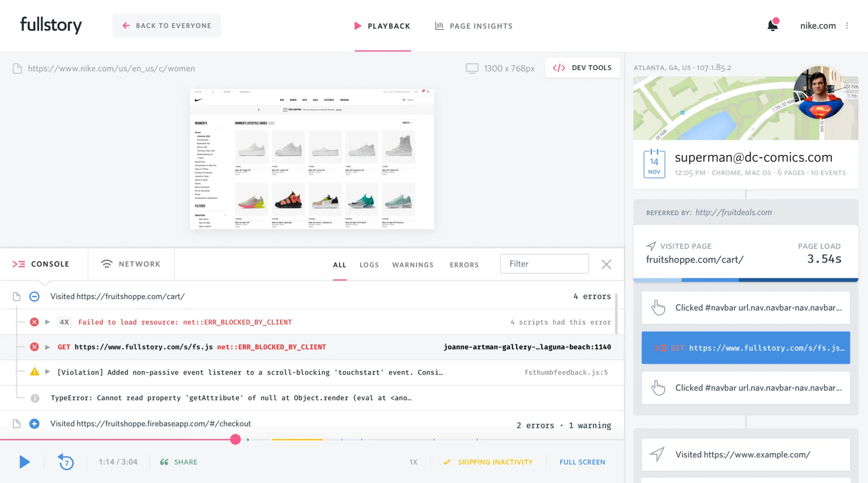
Task: Click the error icon on GET fs.js row
Action: click(x=34, y=347)
